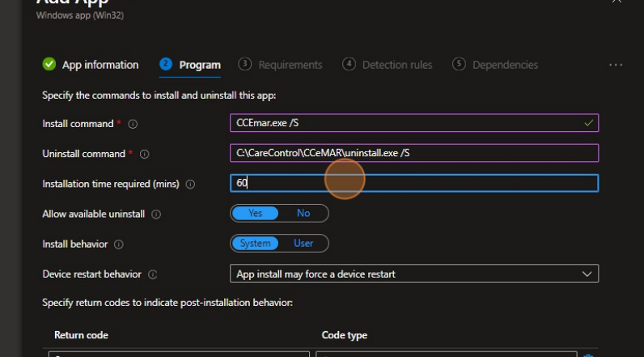
Task: Switch to the Requirements step
Action: pos(281,65)
